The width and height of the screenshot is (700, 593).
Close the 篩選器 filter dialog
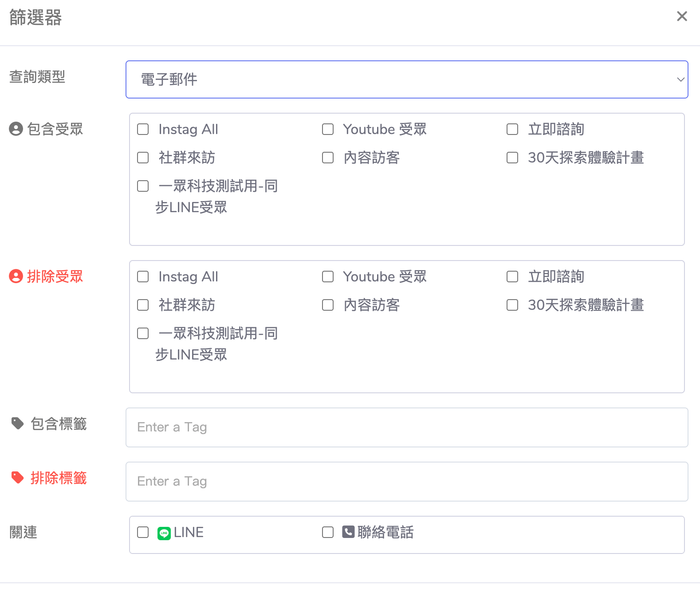[682, 16]
